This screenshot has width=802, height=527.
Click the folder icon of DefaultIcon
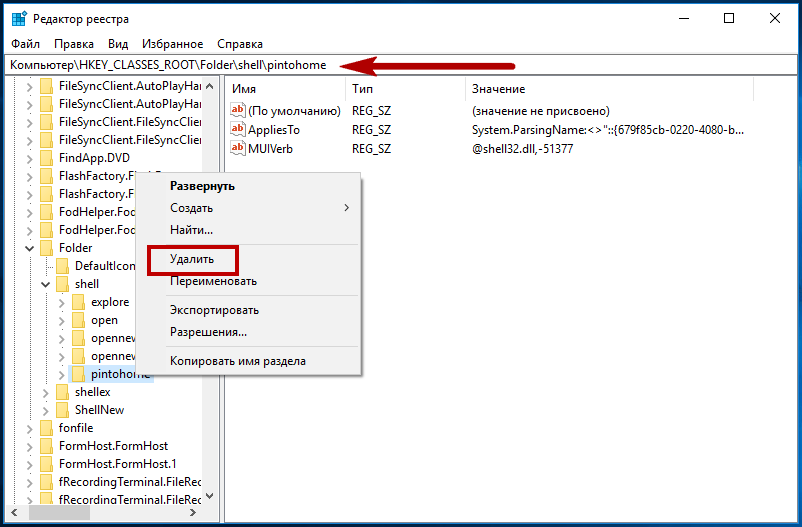click(x=62, y=266)
